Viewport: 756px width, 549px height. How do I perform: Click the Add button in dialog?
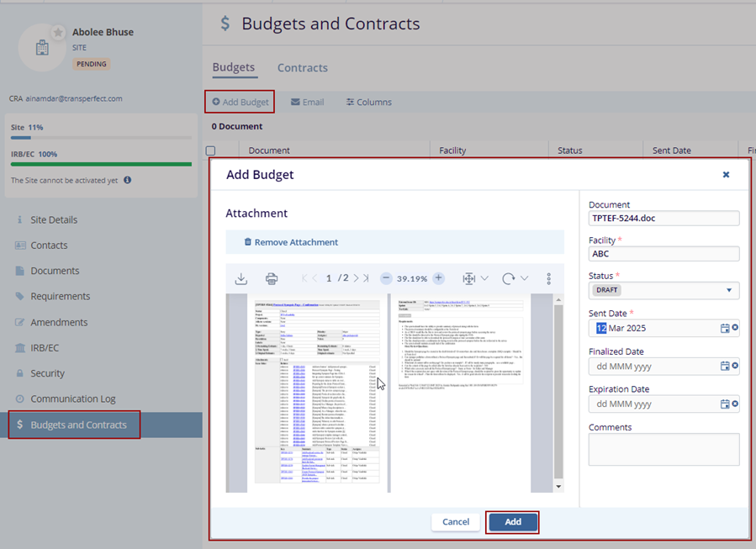[513, 522]
